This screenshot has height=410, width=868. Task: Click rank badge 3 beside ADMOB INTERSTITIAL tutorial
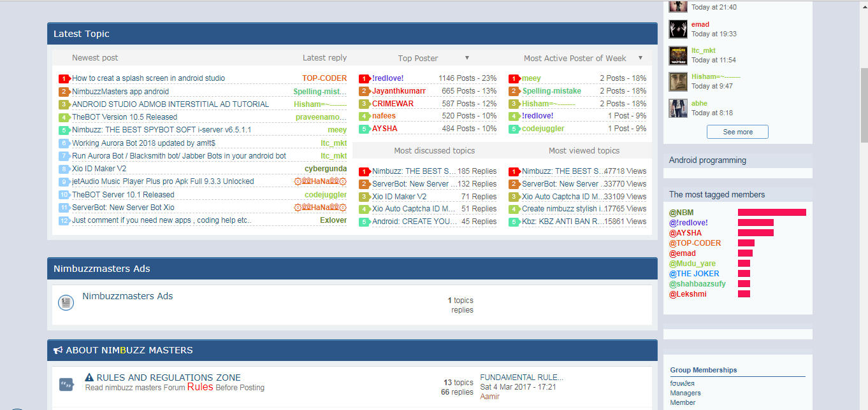coord(64,104)
